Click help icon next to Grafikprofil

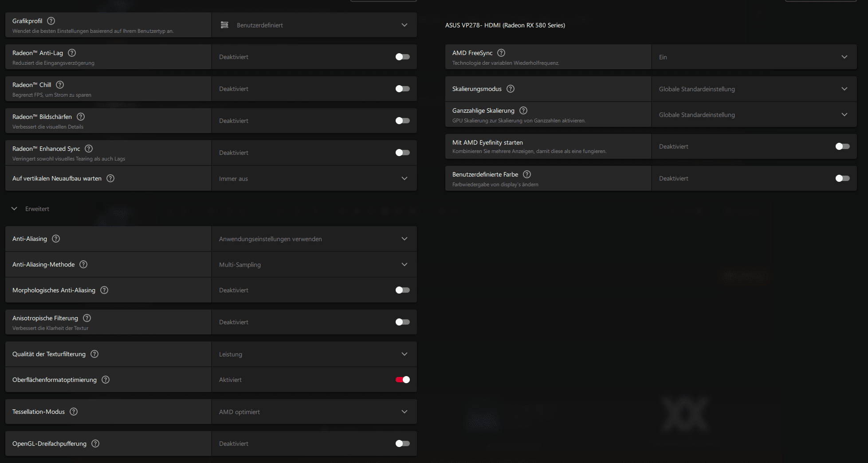click(x=51, y=21)
